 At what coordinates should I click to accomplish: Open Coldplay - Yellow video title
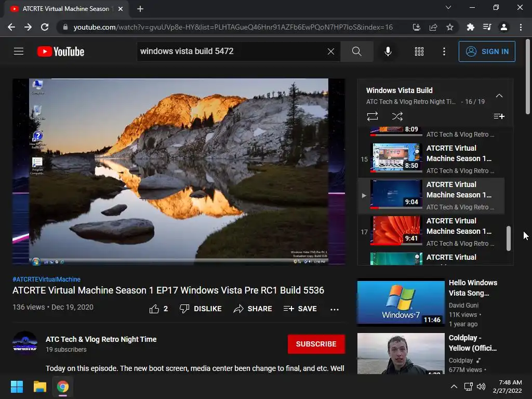(473, 343)
